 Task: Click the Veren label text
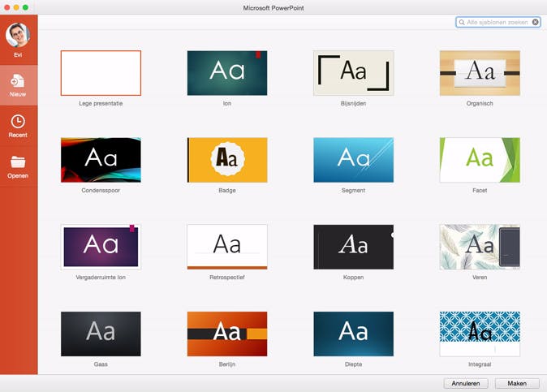click(480, 278)
